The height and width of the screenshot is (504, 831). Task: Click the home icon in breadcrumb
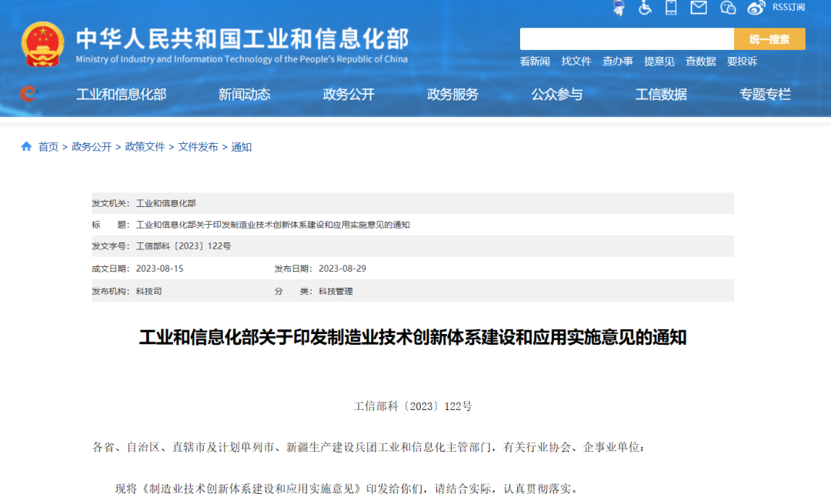pos(27,146)
